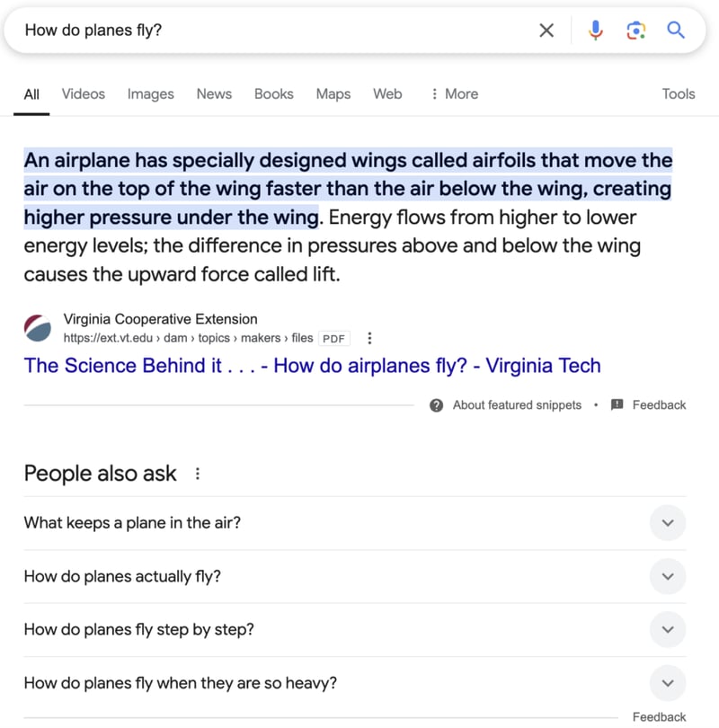The height and width of the screenshot is (728, 719).
Task: Click inside the search input field
Action: (x=270, y=30)
